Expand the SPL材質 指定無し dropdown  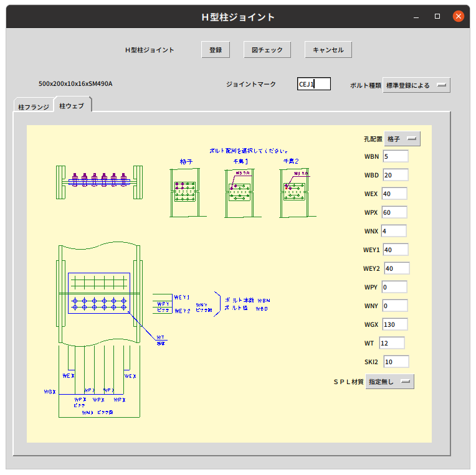(x=390, y=382)
